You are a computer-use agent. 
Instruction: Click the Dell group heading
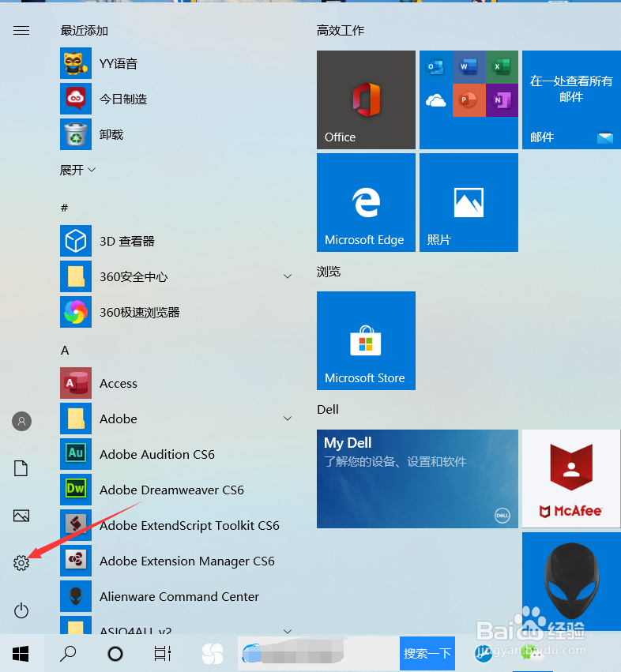pyautogui.click(x=328, y=410)
